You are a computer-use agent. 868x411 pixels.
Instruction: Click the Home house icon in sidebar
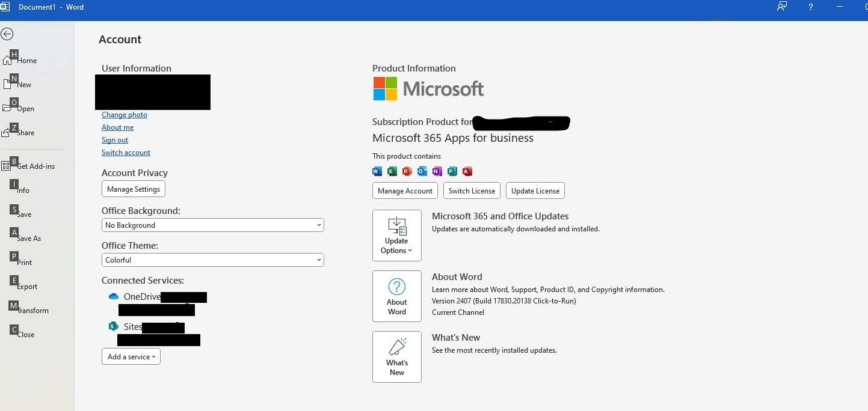7,60
